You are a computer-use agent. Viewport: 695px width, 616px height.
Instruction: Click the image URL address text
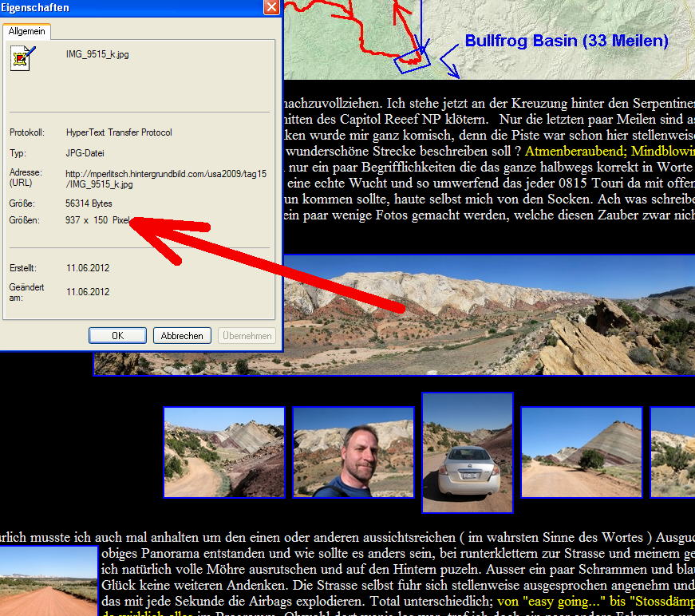point(166,178)
